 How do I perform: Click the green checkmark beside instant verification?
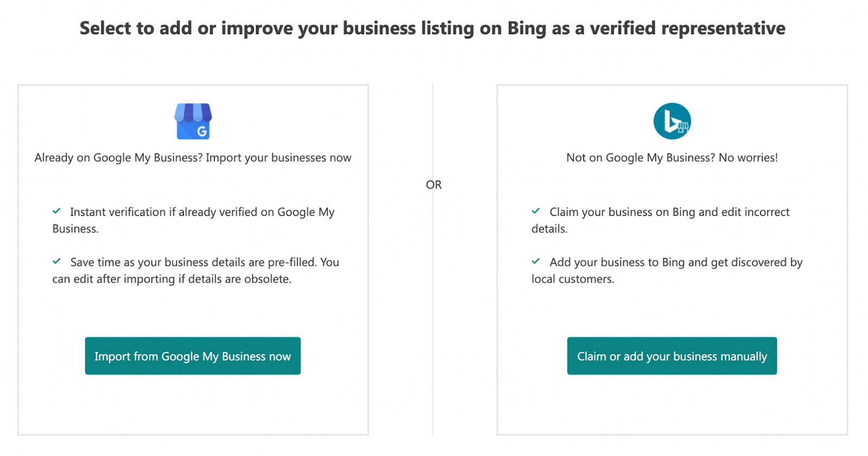(x=57, y=210)
